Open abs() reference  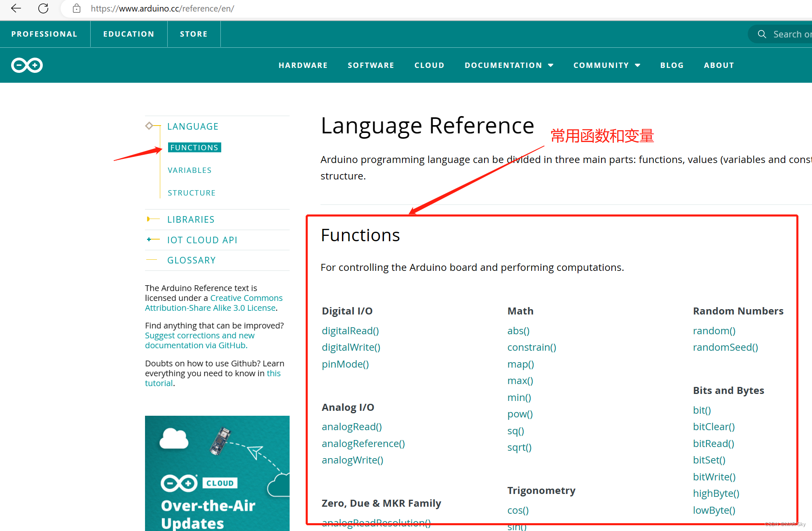(519, 331)
